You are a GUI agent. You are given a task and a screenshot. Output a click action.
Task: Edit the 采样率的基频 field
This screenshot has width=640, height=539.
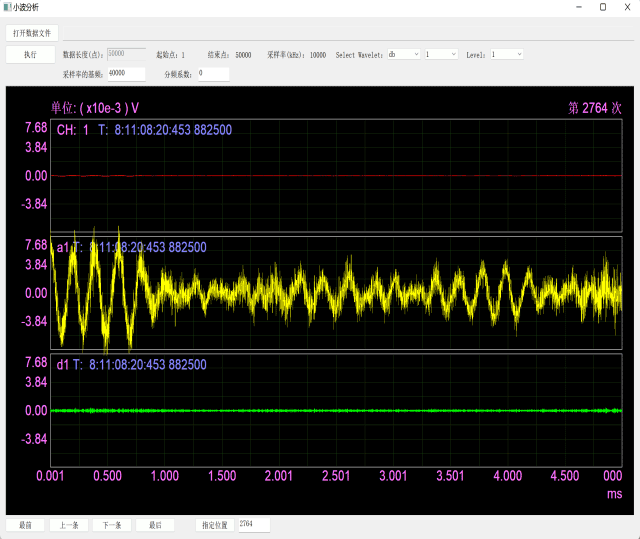coord(127,74)
